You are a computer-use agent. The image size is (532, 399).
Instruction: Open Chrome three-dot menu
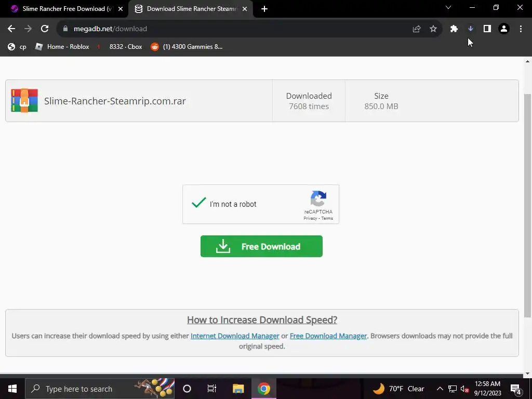(521, 29)
